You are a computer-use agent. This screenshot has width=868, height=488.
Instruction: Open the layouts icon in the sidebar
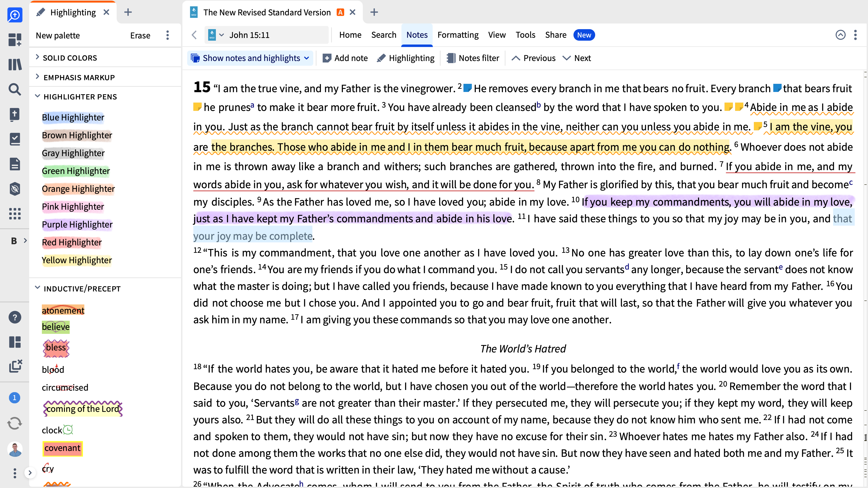coord(14,342)
